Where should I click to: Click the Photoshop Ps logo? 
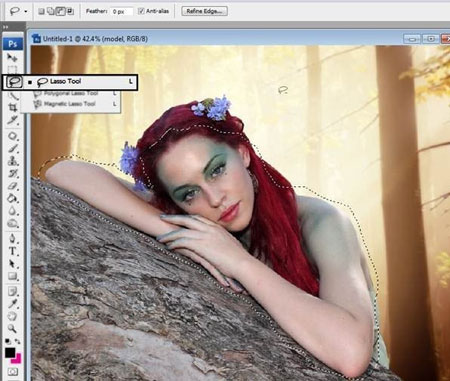click(x=13, y=44)
